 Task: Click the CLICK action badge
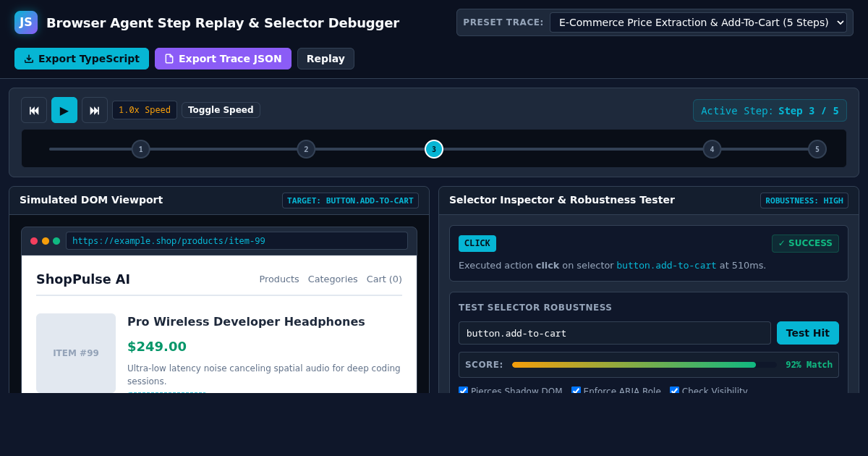click(477, 243)
